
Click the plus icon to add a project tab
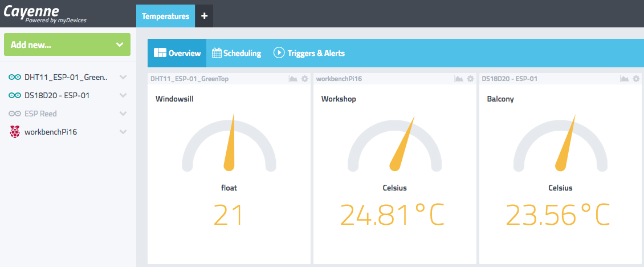[204, 16]
